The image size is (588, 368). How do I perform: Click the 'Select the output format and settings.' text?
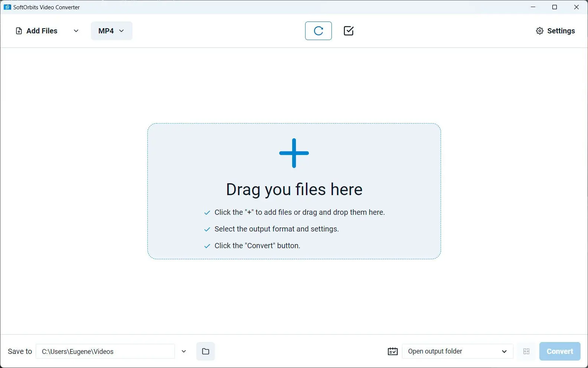277,229
